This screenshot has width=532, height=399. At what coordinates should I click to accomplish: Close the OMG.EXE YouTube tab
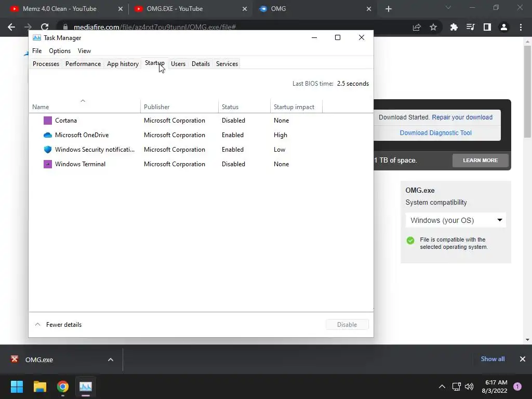point(245,9)
